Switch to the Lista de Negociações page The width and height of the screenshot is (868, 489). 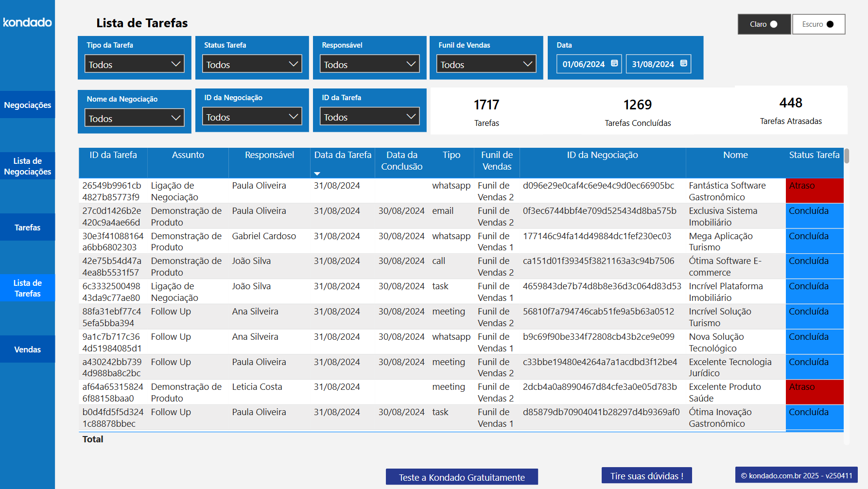tap(27, 166)
